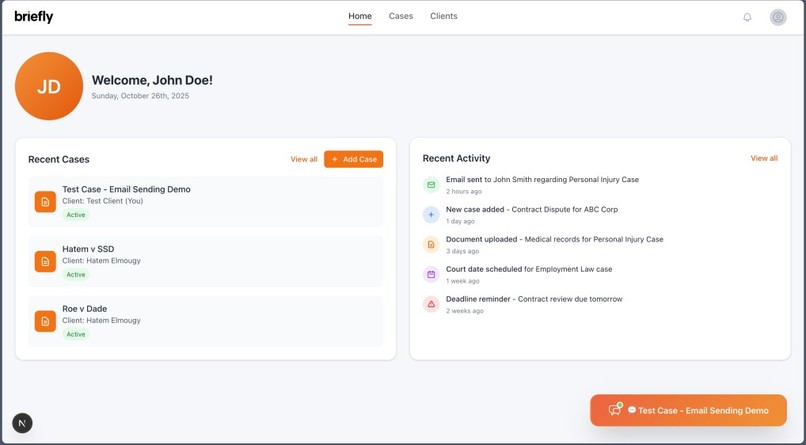Open the Hatem v SSD case title

(x=88, y=249)
